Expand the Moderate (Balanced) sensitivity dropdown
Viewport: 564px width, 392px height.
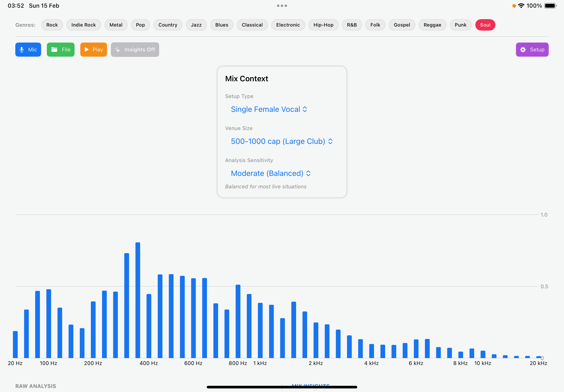[x=271, y=173]
